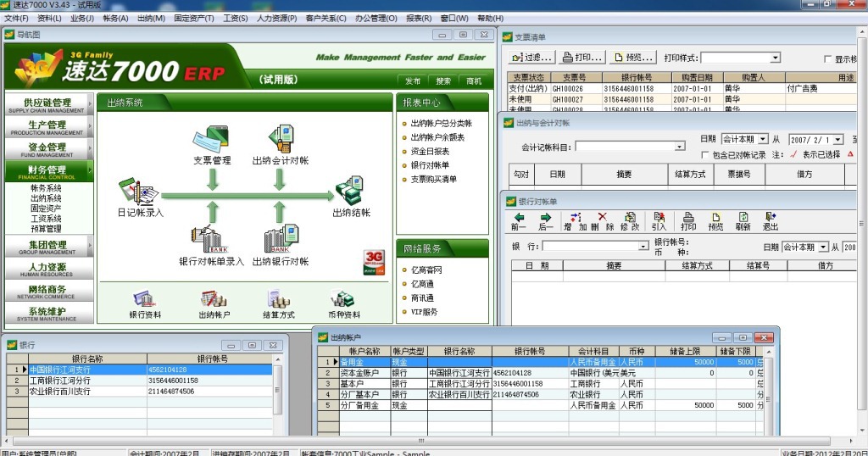The width and height of the screenshot is (868, 456).
Task: Toggle 包含已对帐记录 checkbox
Action: (704, 155)
